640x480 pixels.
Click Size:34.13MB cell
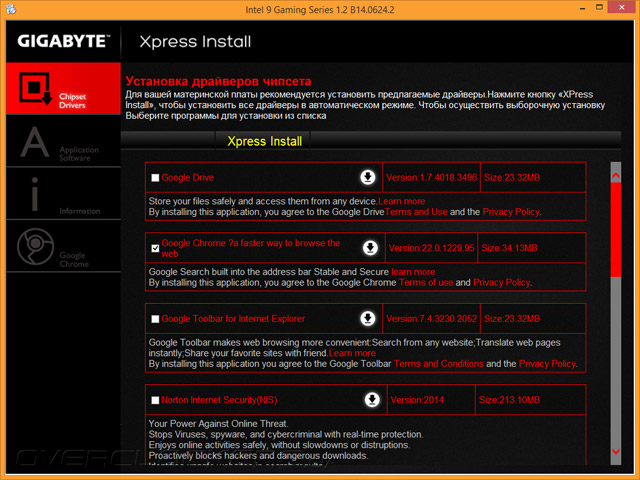(x=532, y=248)
